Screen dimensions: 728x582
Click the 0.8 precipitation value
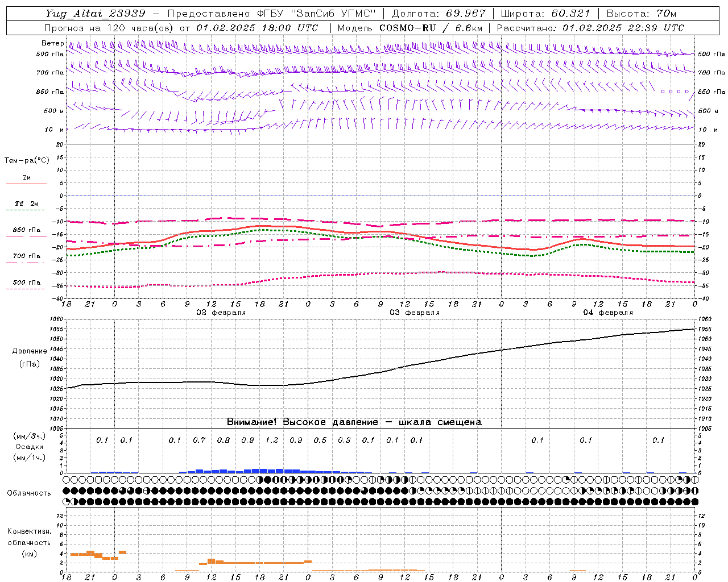[x=224, y=440]
